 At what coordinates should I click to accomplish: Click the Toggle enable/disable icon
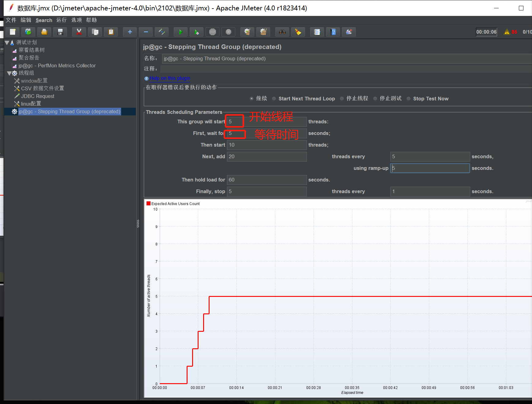tap(162, 32)
